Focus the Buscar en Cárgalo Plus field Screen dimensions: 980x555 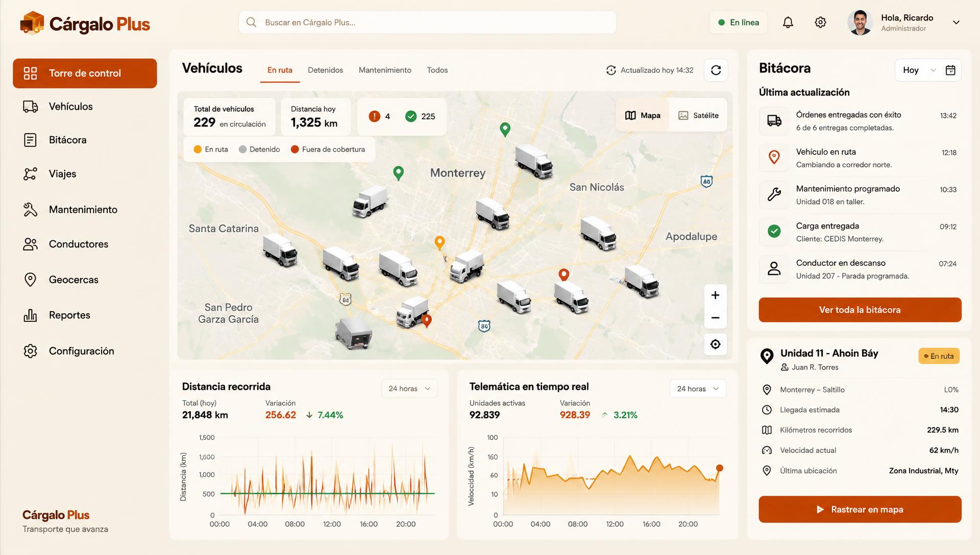pos(427,22)
